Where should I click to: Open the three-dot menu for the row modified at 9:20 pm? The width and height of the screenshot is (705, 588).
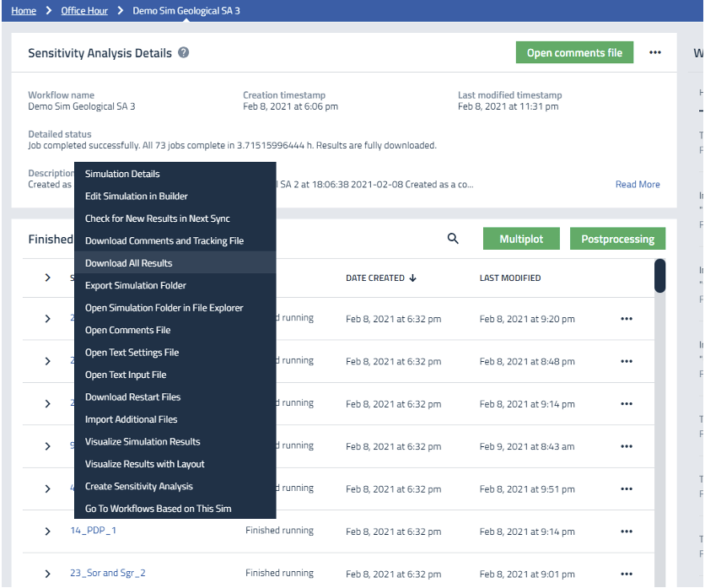[x=627, y=319]
